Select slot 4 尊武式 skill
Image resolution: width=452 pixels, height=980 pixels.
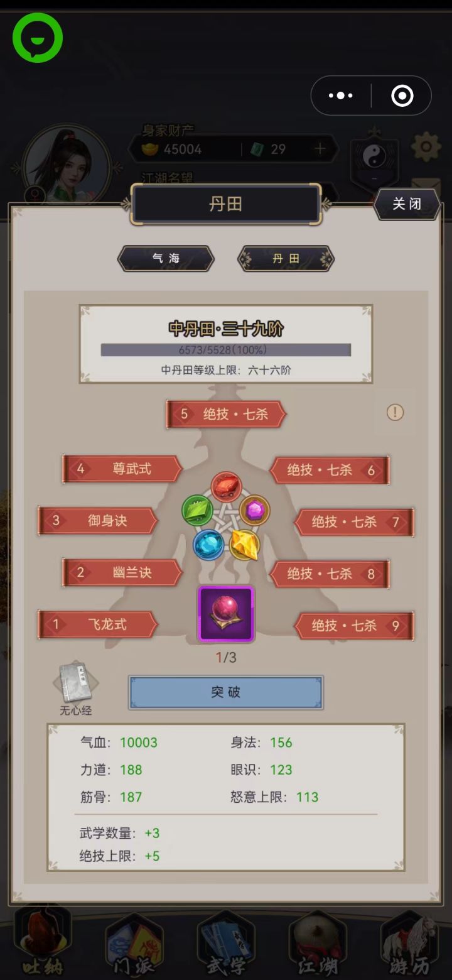tap(122, 469)
